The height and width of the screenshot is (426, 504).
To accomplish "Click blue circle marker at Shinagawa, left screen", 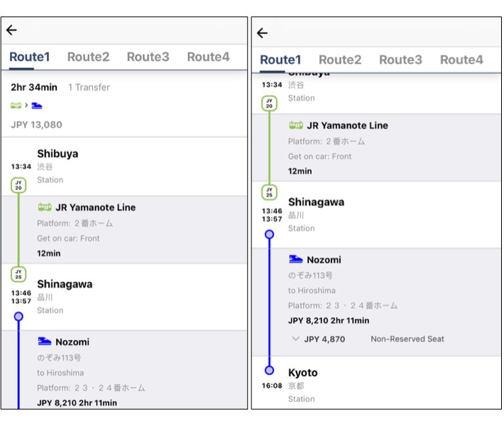I will click(18, 317).
